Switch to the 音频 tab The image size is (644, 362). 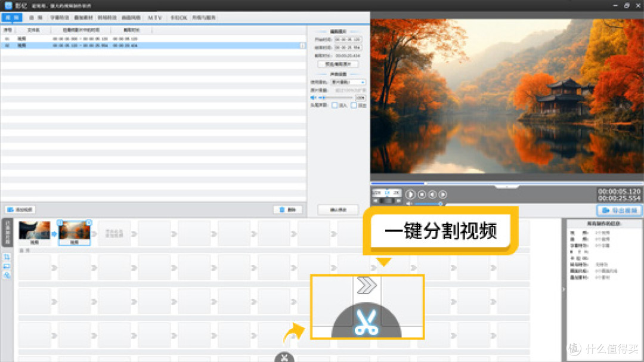36,18
